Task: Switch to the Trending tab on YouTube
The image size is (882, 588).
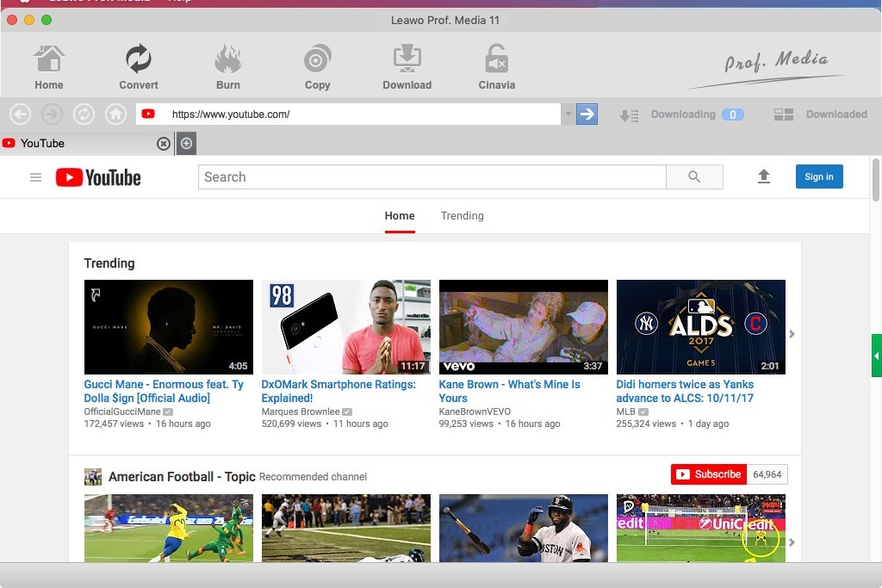Action: click(462, 216)
